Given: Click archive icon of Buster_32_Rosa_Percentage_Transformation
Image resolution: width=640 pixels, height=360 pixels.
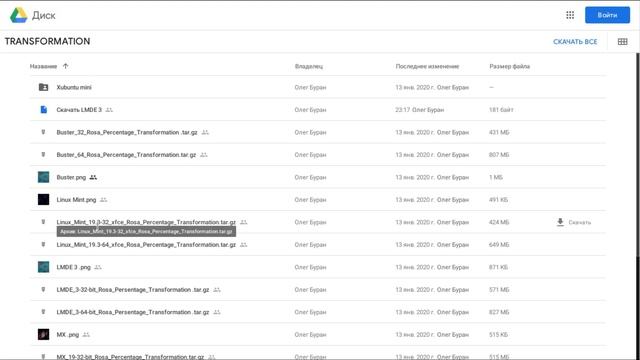Looking at the screenshot, I should click(43, 132).
